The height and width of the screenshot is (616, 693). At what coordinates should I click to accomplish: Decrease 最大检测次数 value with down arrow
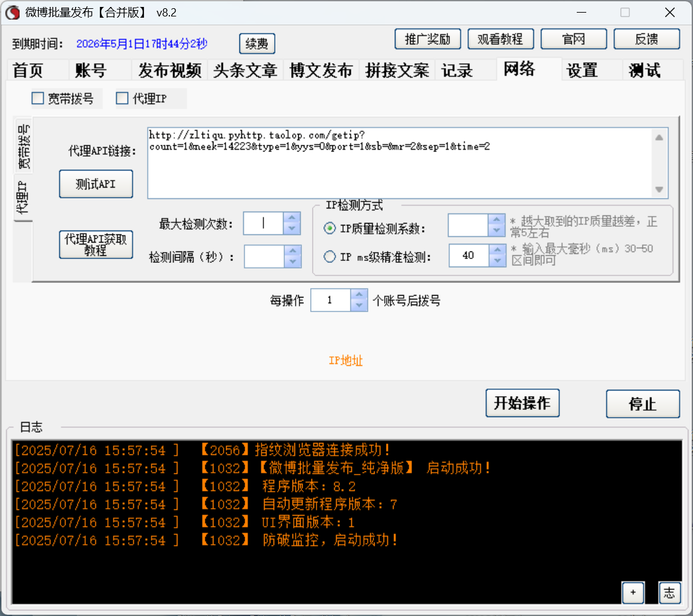[x=292, y=229]
